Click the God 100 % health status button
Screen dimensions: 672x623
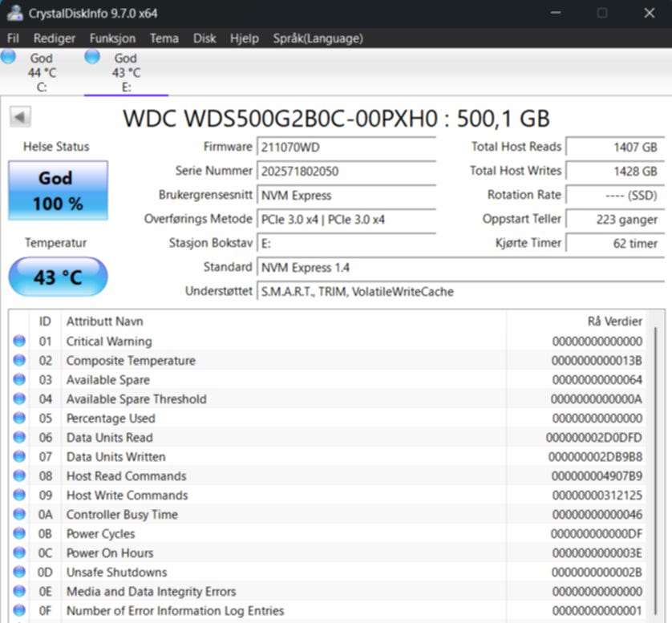pos(58,191)
